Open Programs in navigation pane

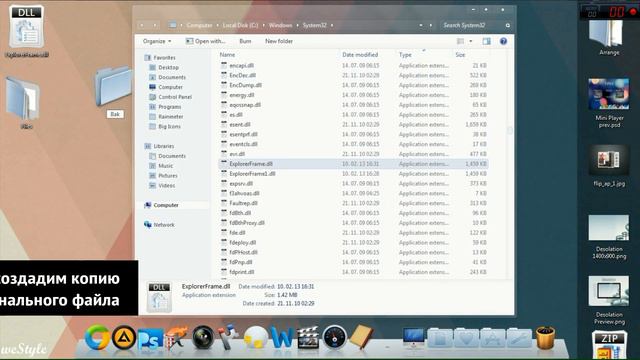165,107
